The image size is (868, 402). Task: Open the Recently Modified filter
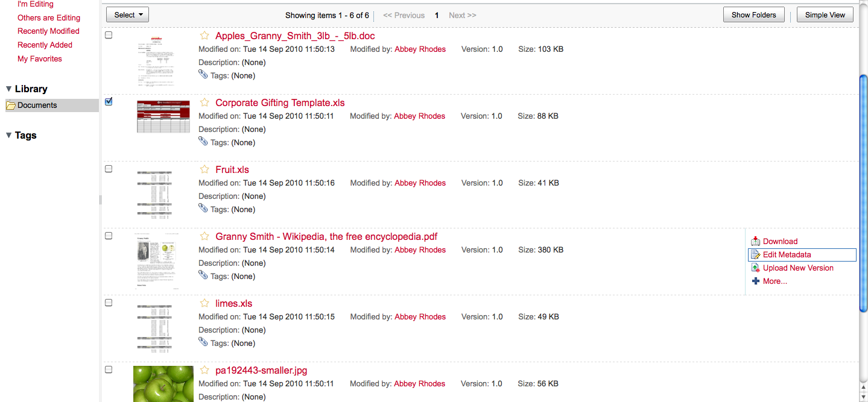pyautogui.click(x=48, y=31)
